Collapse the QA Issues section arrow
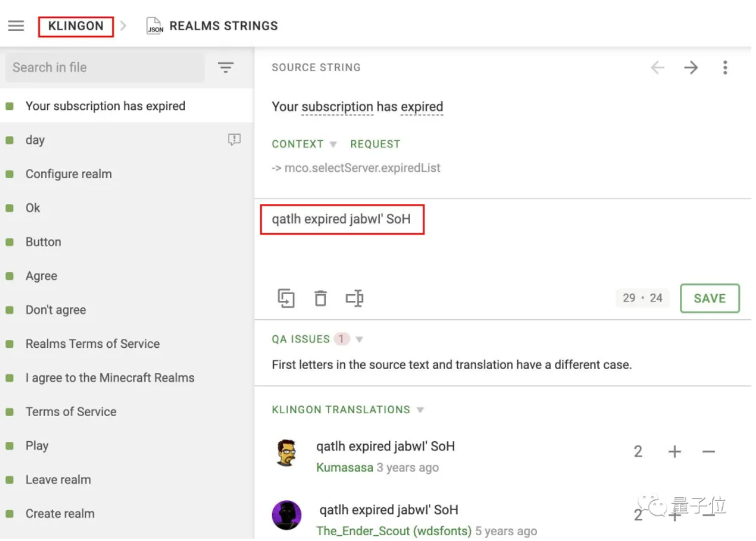 pos(359,339)
